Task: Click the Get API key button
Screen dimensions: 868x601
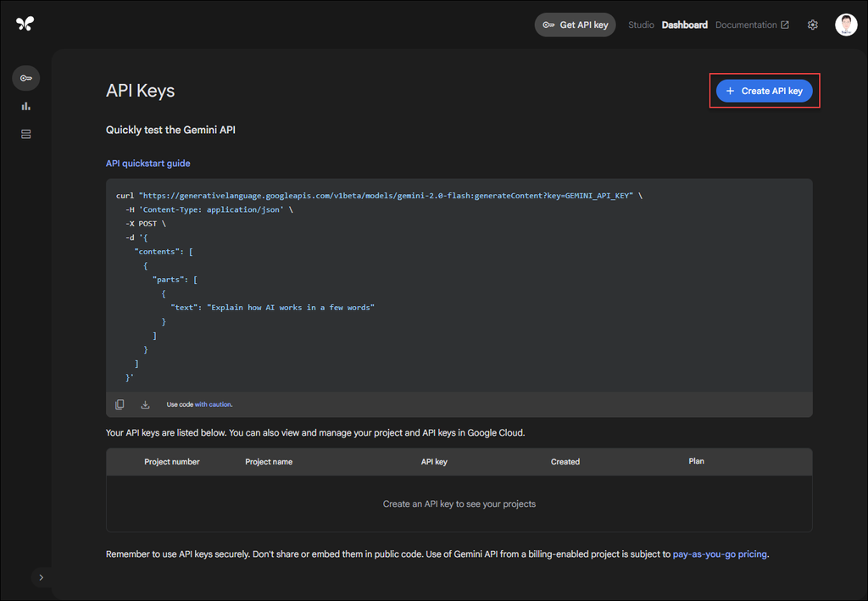Action: [576, 25]
